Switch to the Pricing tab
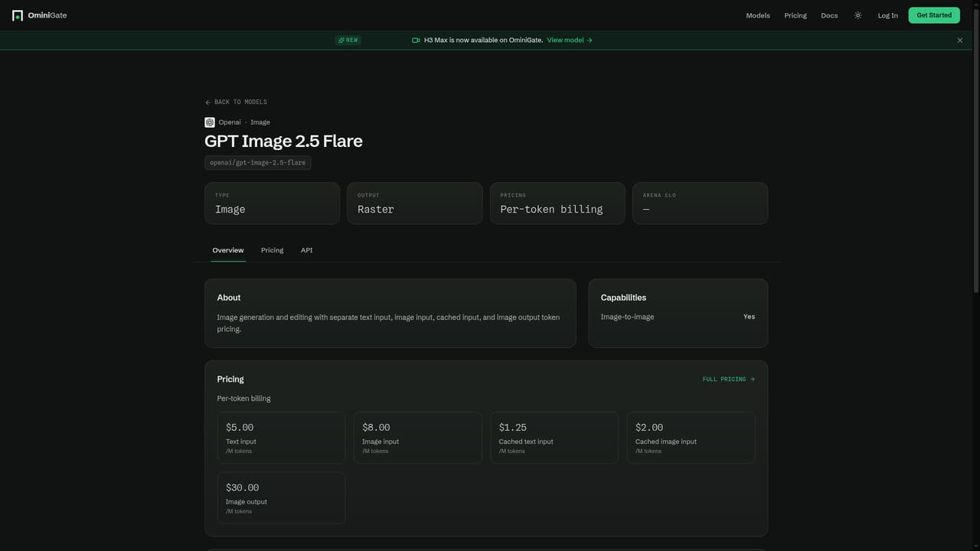 272,250
